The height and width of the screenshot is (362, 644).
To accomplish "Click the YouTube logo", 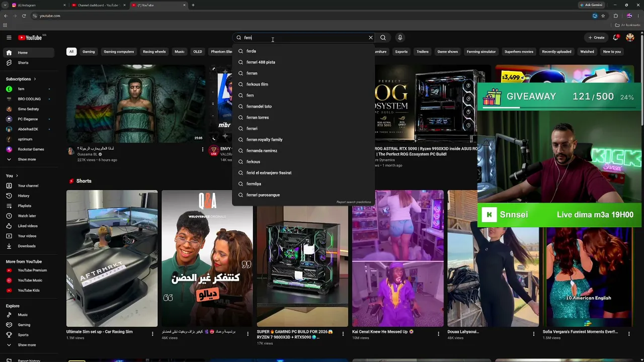I will (x=30, y=38).
